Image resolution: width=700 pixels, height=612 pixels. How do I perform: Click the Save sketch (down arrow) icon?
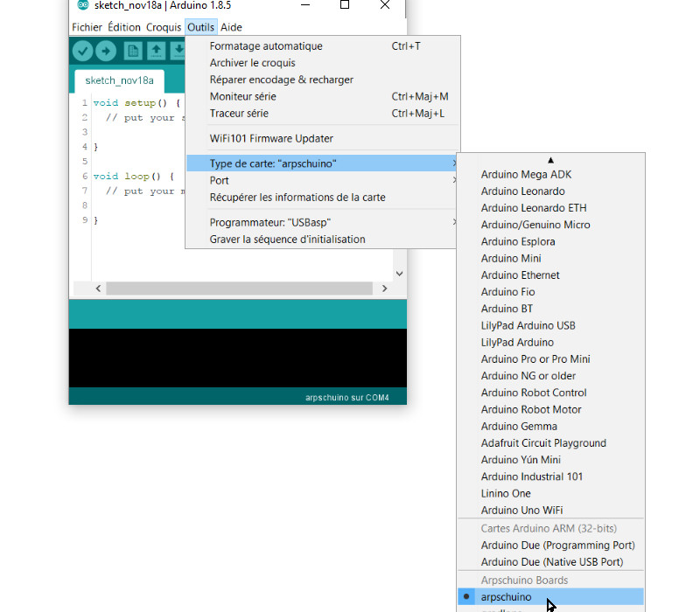[x=178, y=51]
